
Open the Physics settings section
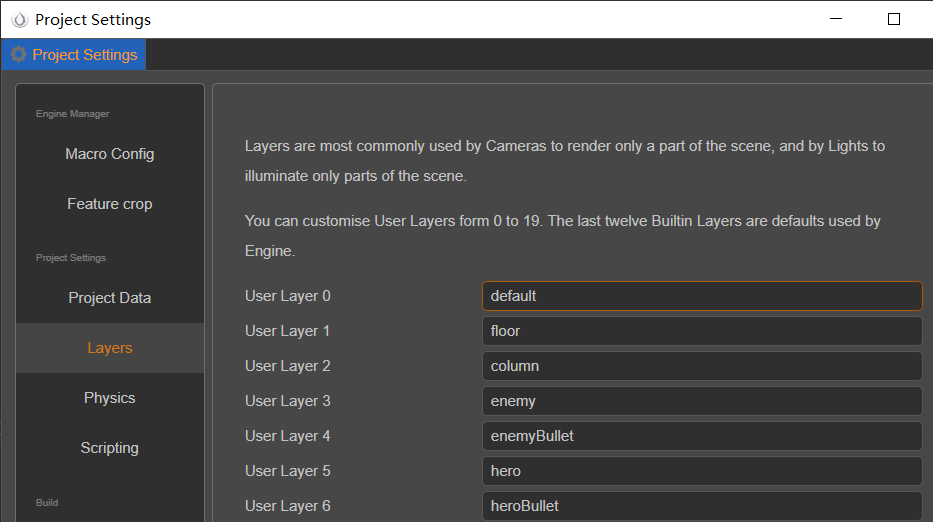pyautogui.click(x=110, y=398)
